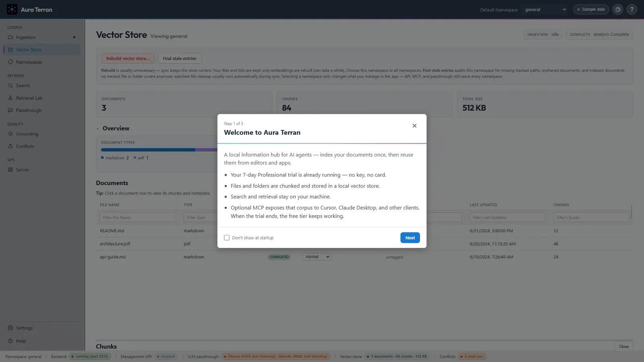Click the Server icon in sidebar

[x=10, y=170]
